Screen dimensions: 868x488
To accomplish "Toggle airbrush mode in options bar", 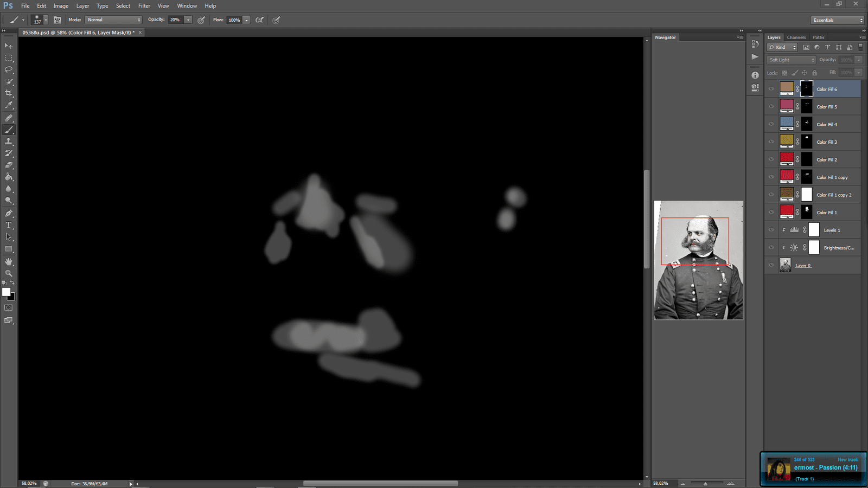I will (x=260, y=20).
